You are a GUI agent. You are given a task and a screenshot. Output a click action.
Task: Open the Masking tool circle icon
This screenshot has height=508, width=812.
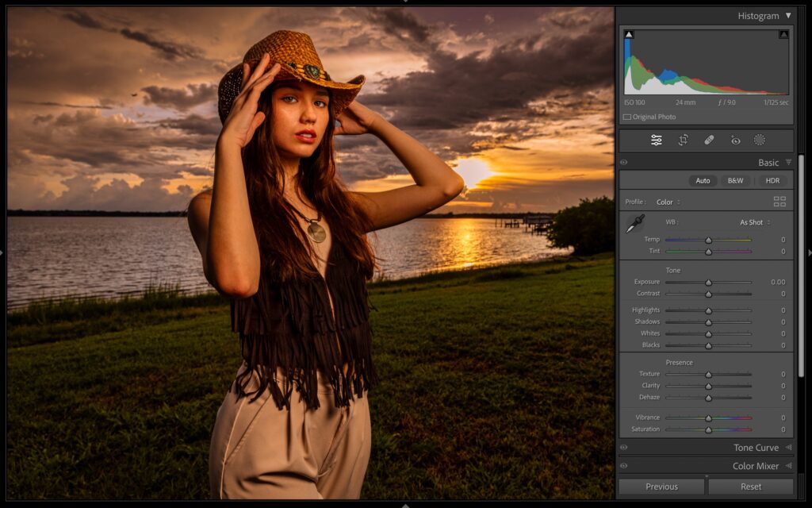coord(759,140)
